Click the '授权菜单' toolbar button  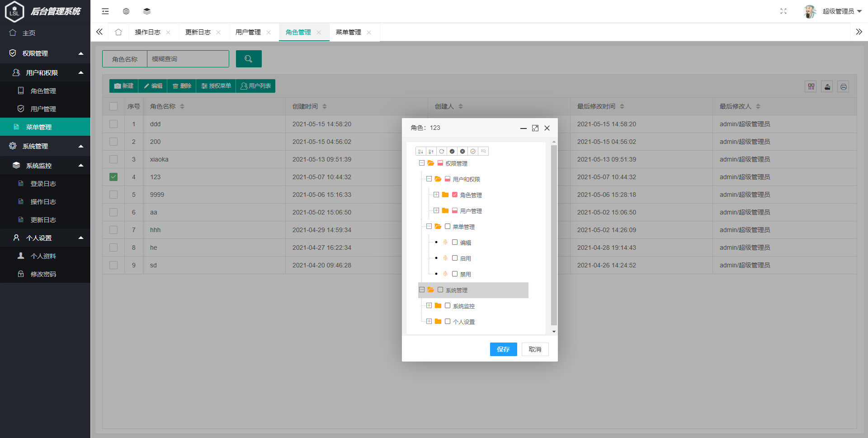(216, 86)
